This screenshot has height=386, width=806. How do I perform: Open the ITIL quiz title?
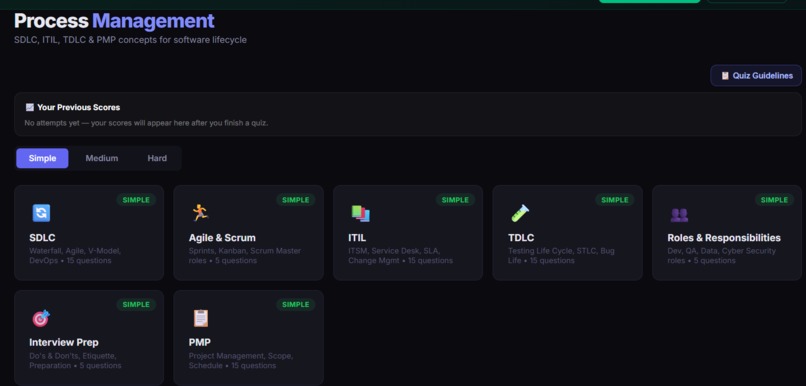pyautogui.click(x=357, y=238)
